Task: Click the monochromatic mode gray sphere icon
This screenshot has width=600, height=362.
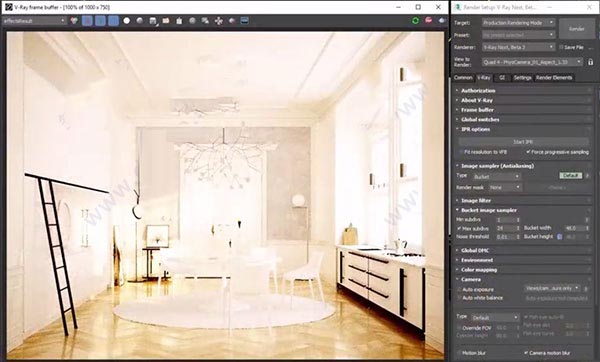Action: point(140,21)
